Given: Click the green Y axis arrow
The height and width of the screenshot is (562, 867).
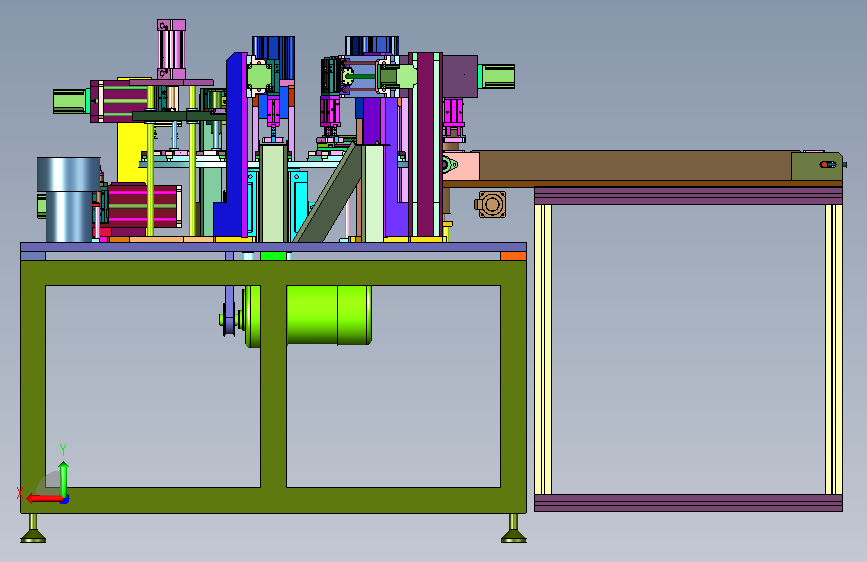Looking at the screenshot, I should point(64,480).
